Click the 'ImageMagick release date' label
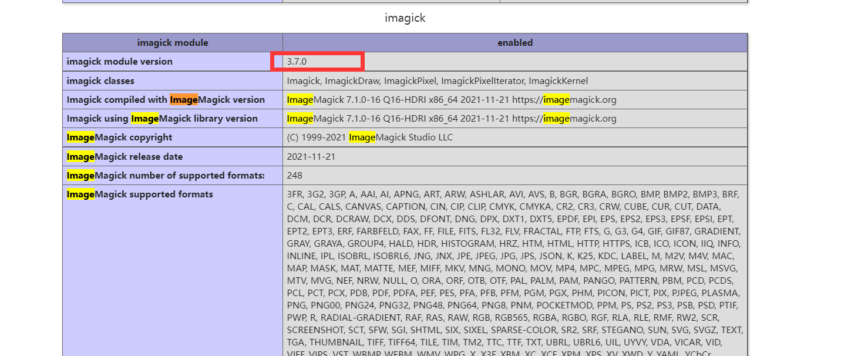This screenshot has height=356, width=868. tap(125, 157)
